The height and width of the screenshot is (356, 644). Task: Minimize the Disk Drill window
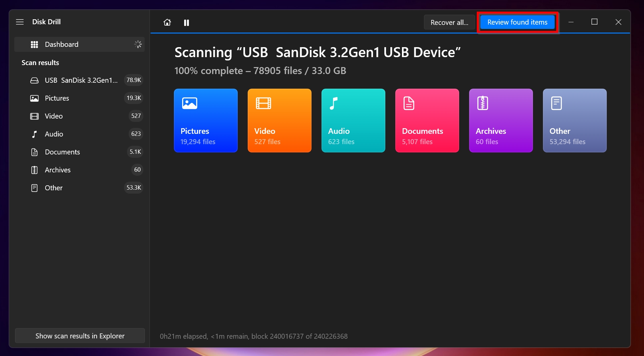click(571, 22)
